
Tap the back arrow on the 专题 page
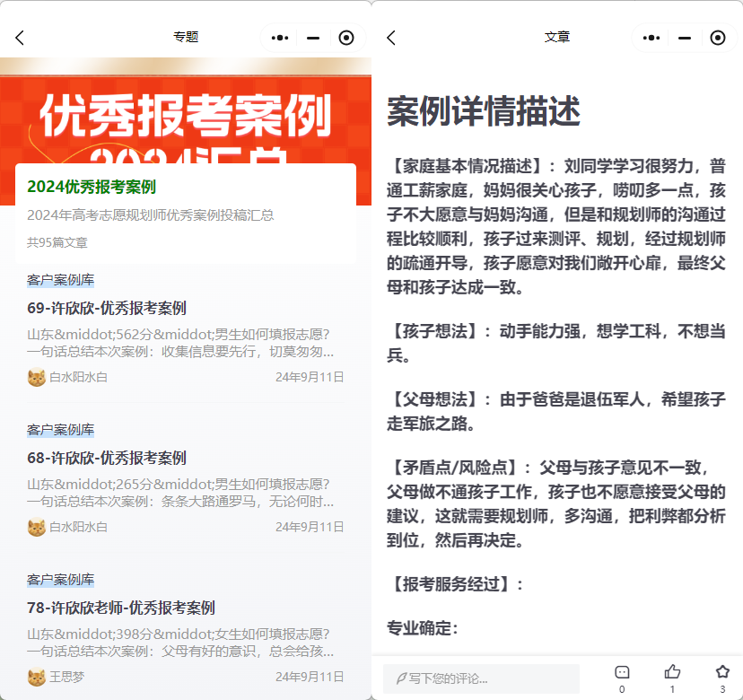(x=20, y=38)
